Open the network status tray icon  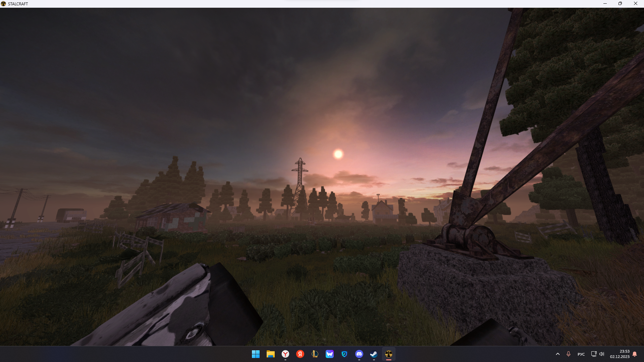(594, 354)
